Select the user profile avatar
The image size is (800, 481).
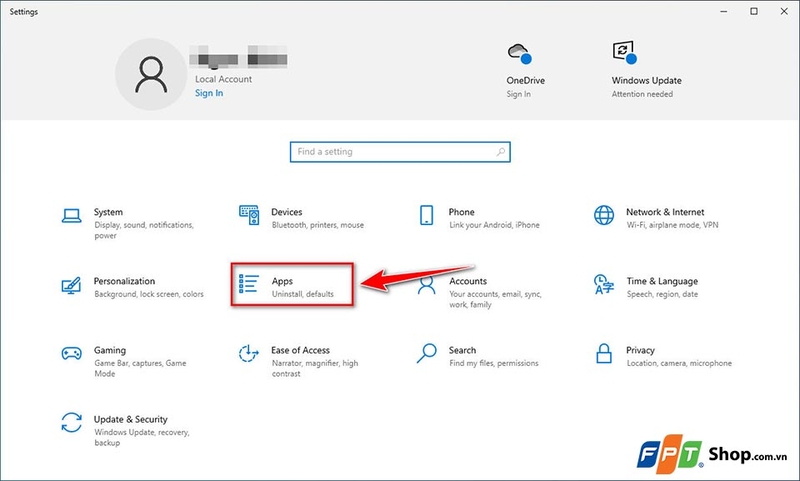151,74
